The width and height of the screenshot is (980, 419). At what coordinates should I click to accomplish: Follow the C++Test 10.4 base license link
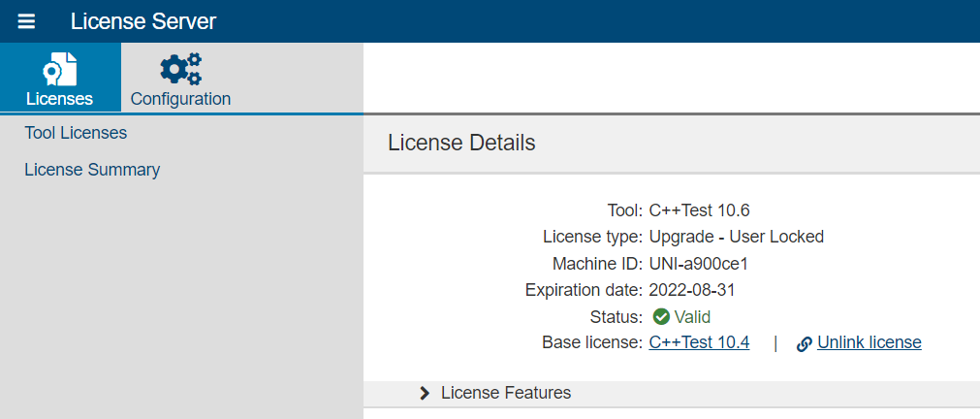pos(699,342)
